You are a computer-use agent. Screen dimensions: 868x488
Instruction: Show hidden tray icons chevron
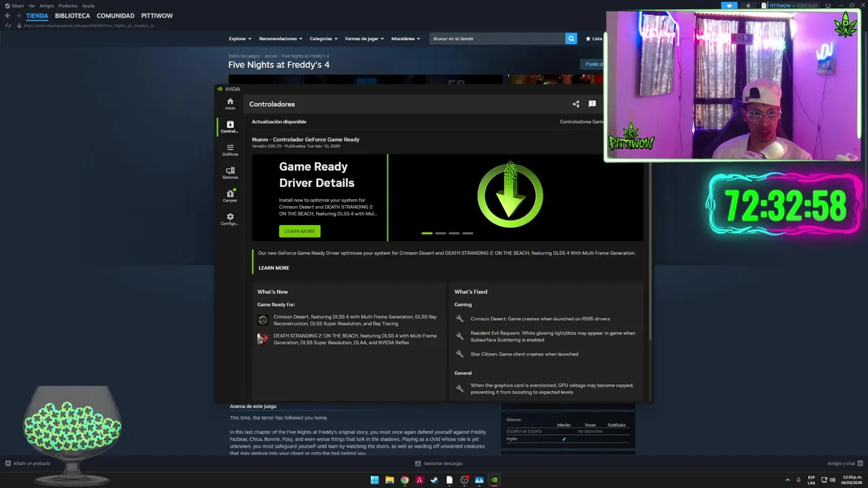point(787,480)
